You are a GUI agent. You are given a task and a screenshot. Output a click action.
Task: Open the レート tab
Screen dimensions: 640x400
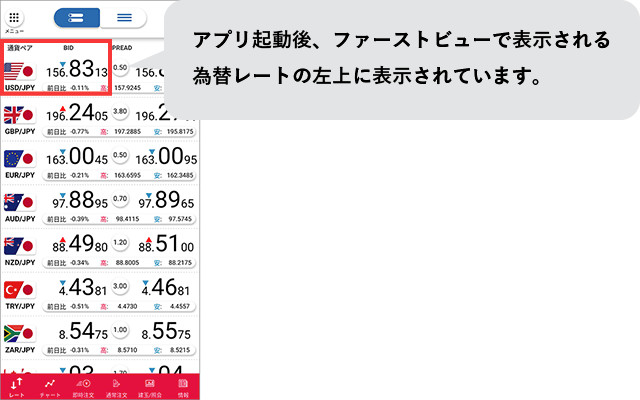tap(16, 386)
